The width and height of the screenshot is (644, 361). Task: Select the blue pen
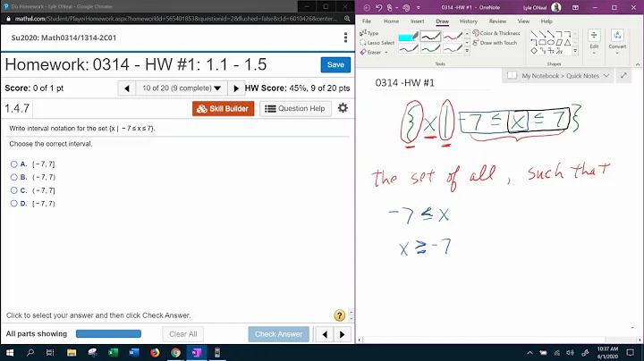pos(408,49)
